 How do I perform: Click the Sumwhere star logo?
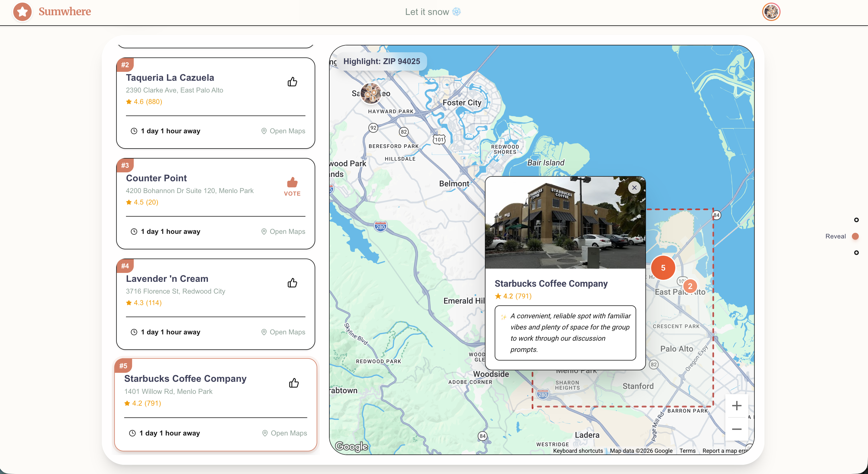(x=22, y=12)
